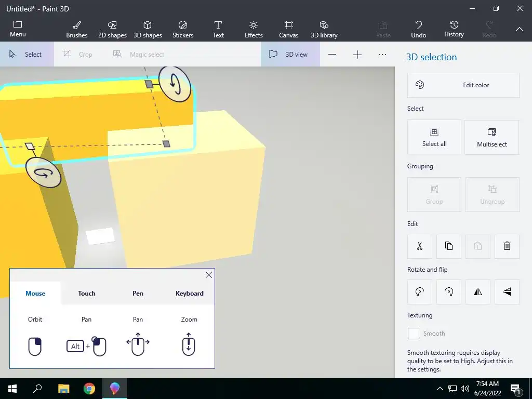Switch to the Pen tab
Viewport: 532px width, 399px height.
(x=138, y=293)
